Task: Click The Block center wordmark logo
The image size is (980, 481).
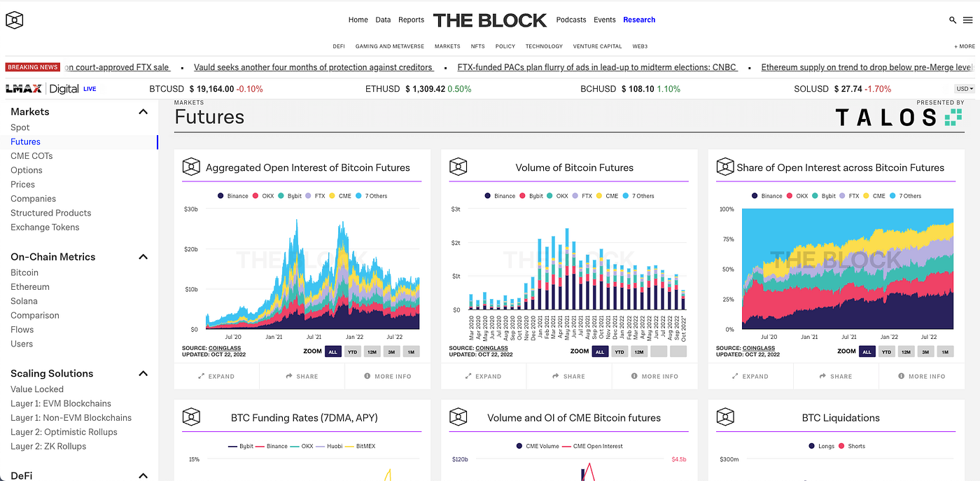Action: pos(490,20)
